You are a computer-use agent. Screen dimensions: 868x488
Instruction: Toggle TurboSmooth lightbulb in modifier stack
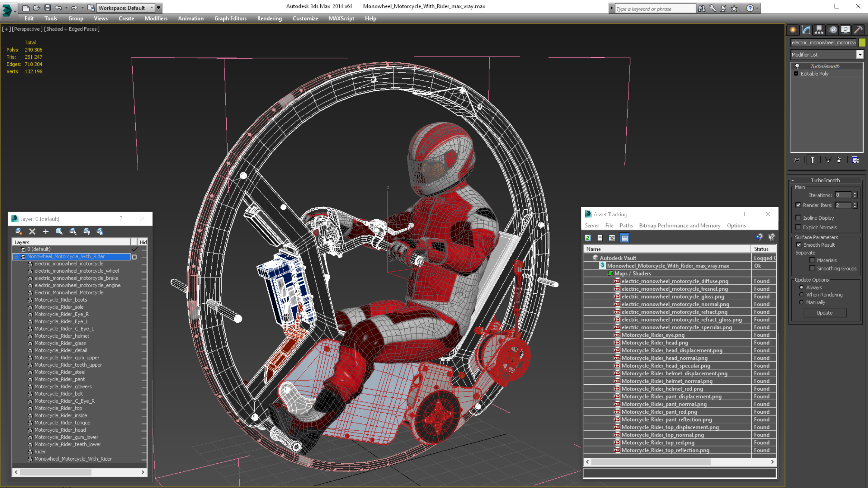click(797, 66)
